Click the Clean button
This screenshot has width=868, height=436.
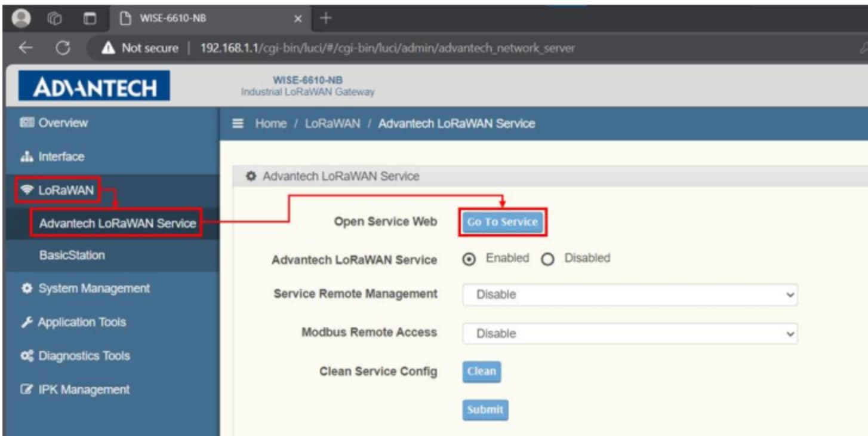pyautogui.click(x=482, y=371)
